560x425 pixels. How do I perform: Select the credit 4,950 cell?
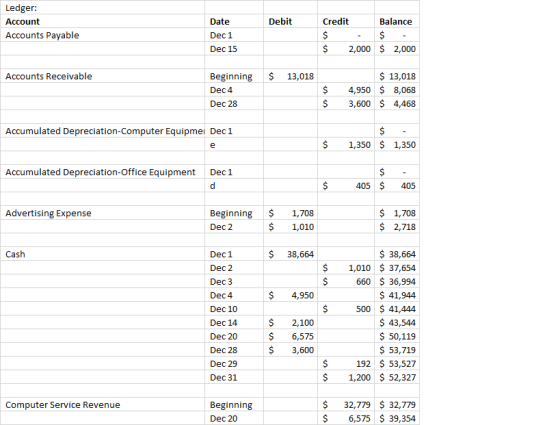tap(346, 90)
